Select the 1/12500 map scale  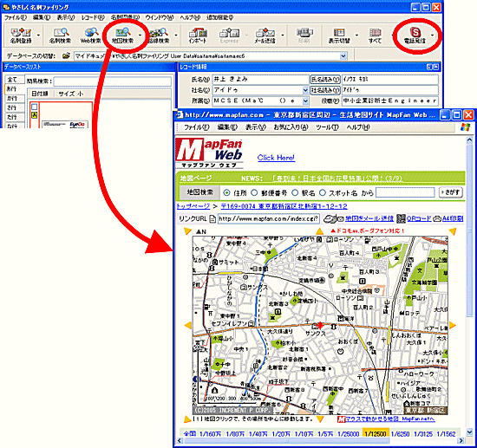point(375,434)
